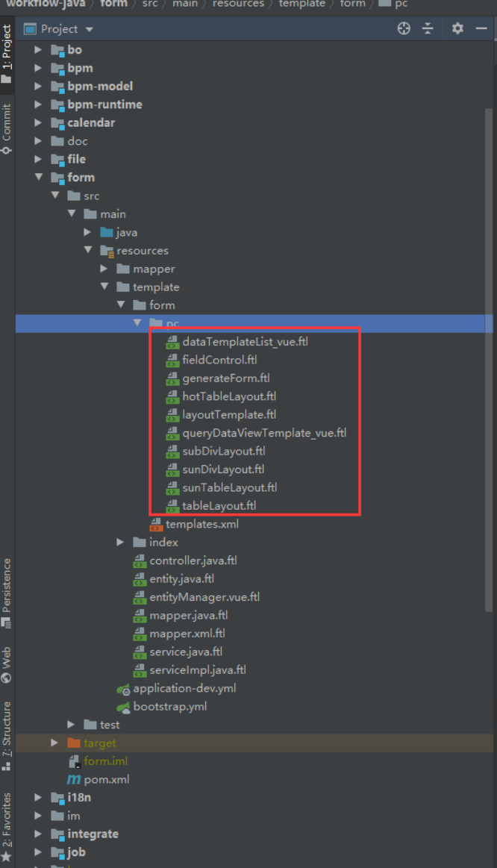Screen dimensions: 497x868
Task: Expand the bpm-model module arrow
Action: [38, 87]
